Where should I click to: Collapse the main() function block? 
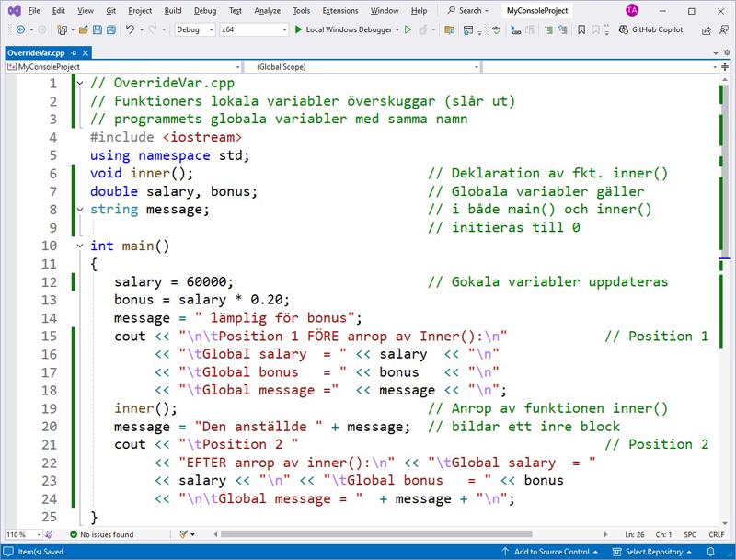pyautogui.click(x=80, y=246)
